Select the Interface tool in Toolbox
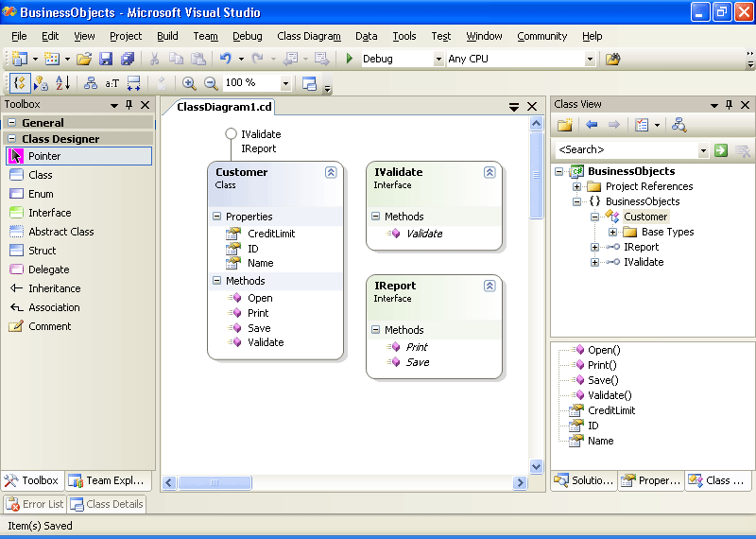This screenshot has width=756, height=539. pyautogui.click(x=49, y=213)
